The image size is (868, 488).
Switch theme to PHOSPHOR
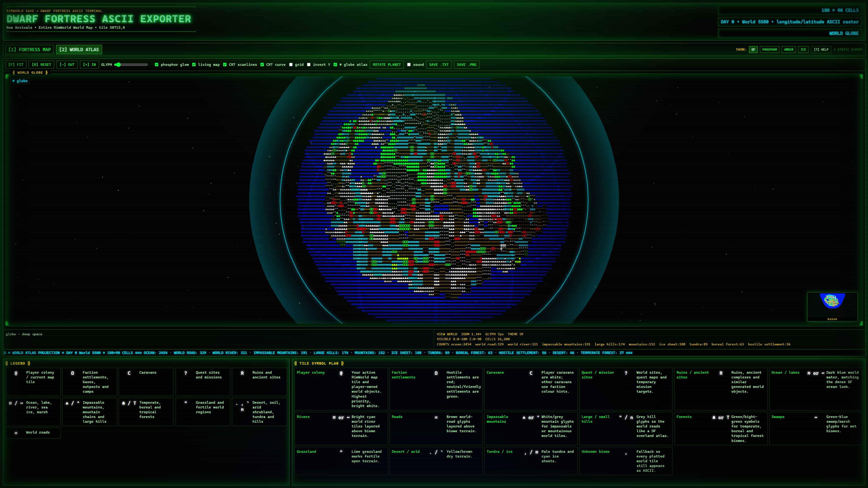(x=770, y=50)
